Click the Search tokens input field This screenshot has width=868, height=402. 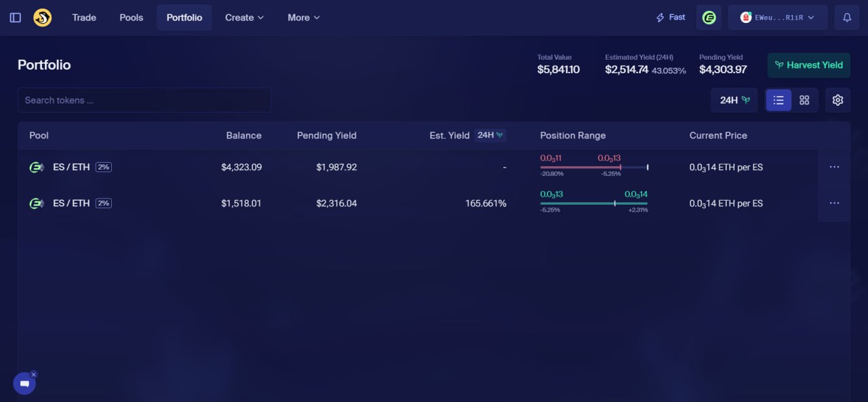(x=144, y=100)
